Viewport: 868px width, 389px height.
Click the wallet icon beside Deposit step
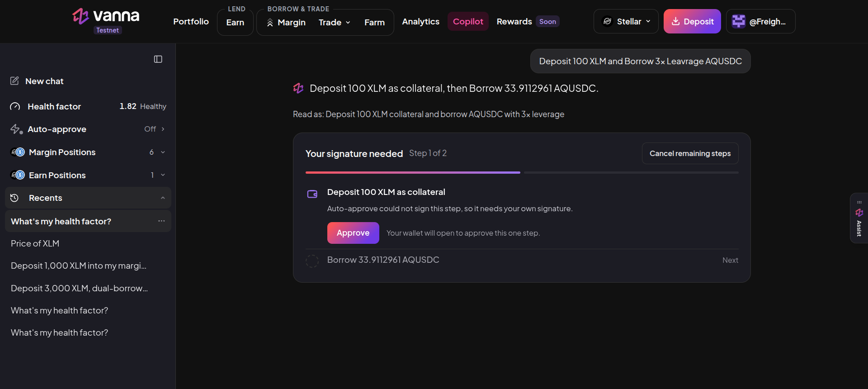coord(312,194)
